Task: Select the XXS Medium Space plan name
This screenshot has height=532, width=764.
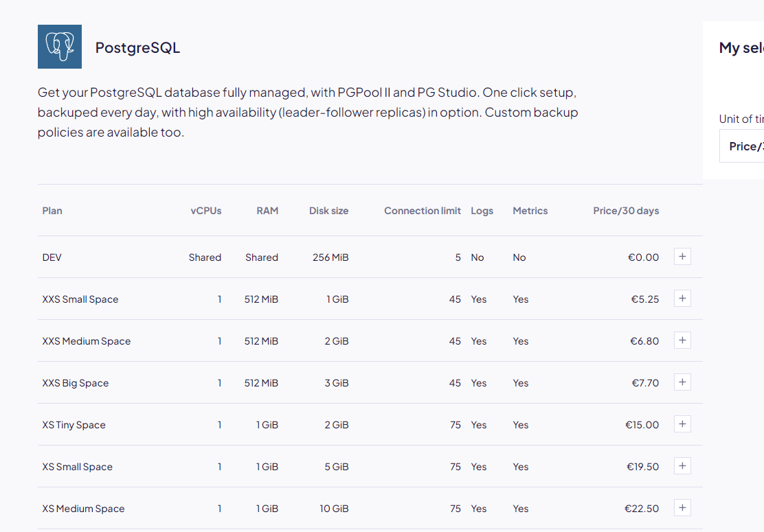Action: click(x=87, y=341)
